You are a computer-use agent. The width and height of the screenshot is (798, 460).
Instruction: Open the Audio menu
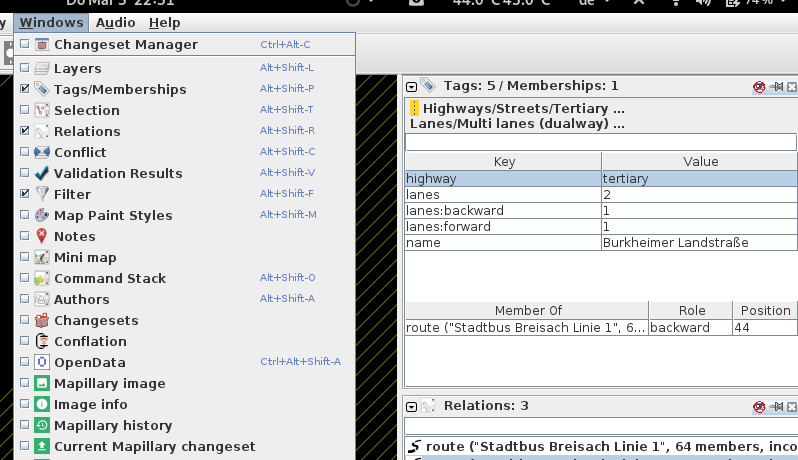(116, 23)
